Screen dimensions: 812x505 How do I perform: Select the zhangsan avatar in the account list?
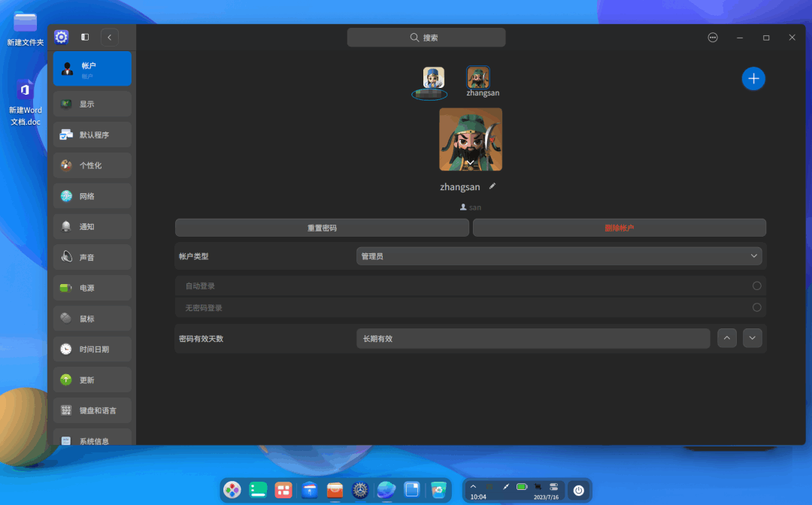[478, 77]
